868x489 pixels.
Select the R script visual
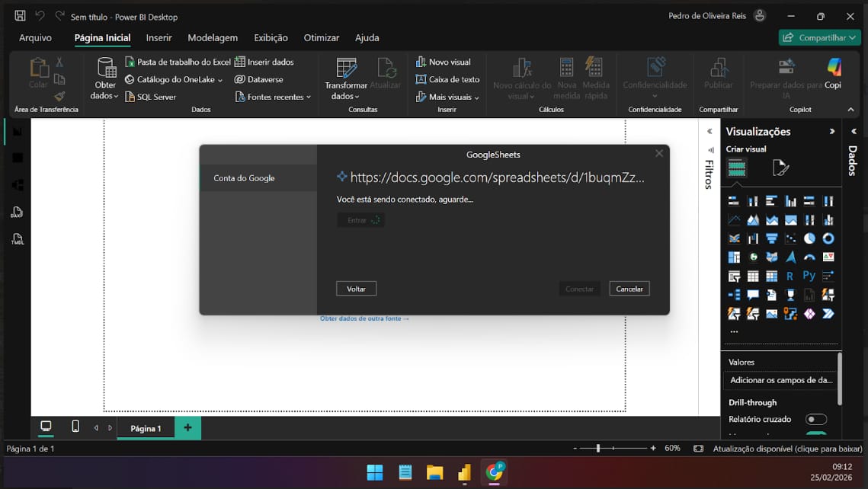coord(790,276)
